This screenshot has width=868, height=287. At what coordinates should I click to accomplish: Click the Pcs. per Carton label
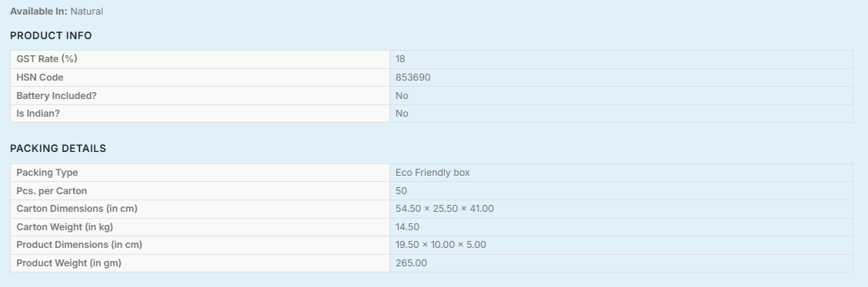pos(51,191)
